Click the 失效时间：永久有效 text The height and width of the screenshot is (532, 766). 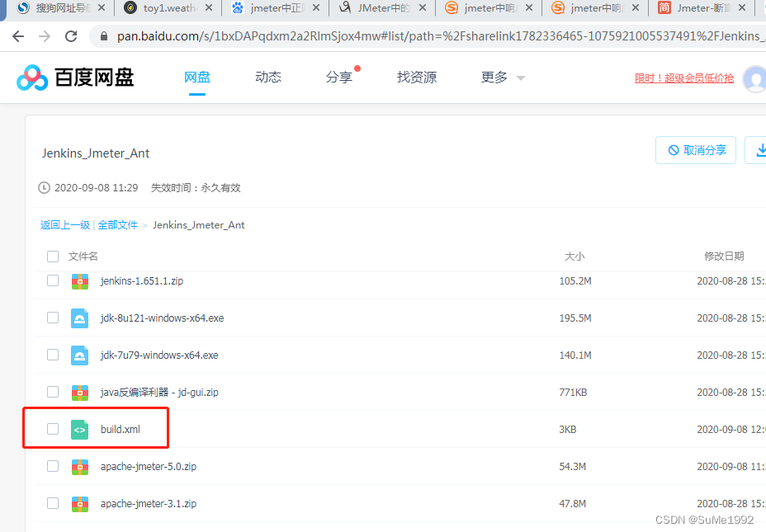(x=196, y=188)
